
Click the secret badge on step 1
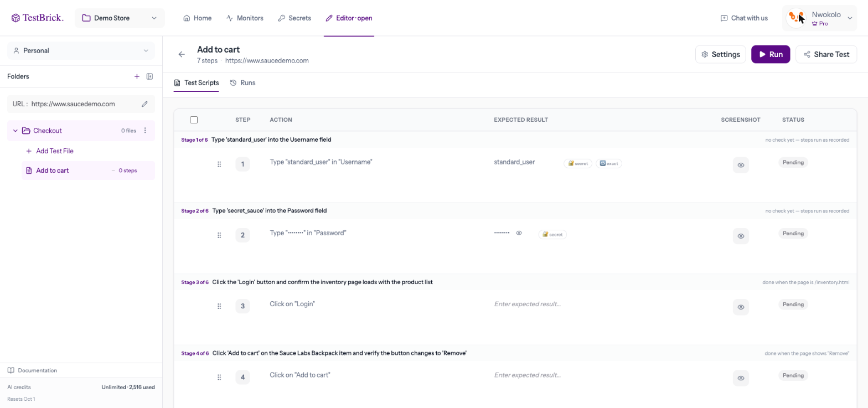pyautogui.click(x=578, y=163)
